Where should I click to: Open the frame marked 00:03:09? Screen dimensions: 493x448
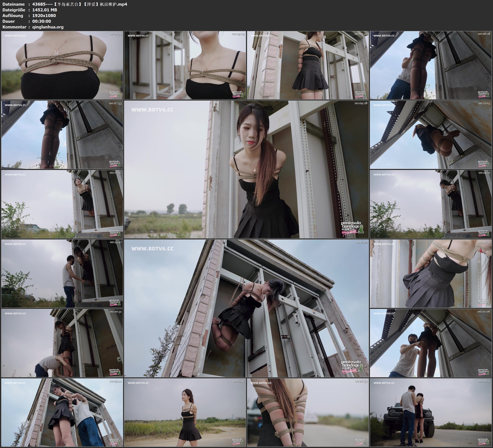click(x=185, y=65)
